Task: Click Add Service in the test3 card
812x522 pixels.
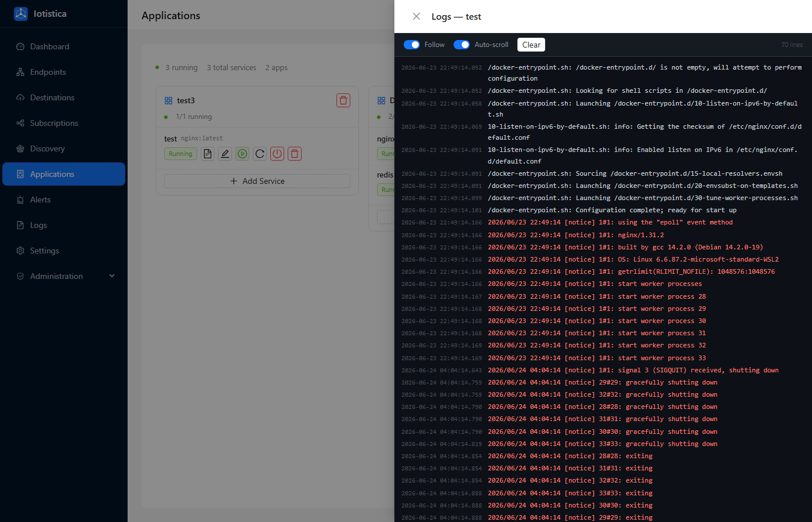Action: (x=257, y=181)
